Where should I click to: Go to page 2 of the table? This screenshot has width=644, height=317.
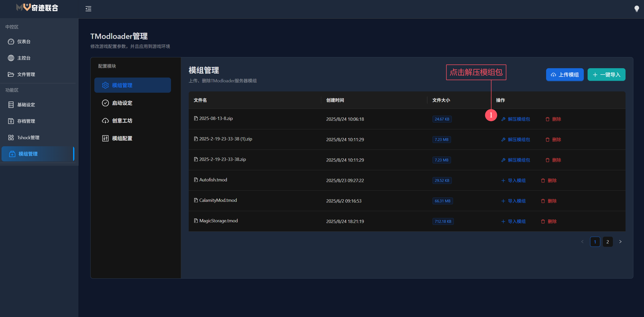click(x=608, y=242)
